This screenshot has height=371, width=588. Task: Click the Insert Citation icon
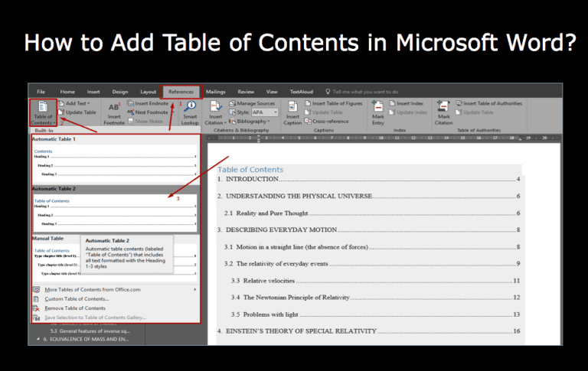[216, 107]
